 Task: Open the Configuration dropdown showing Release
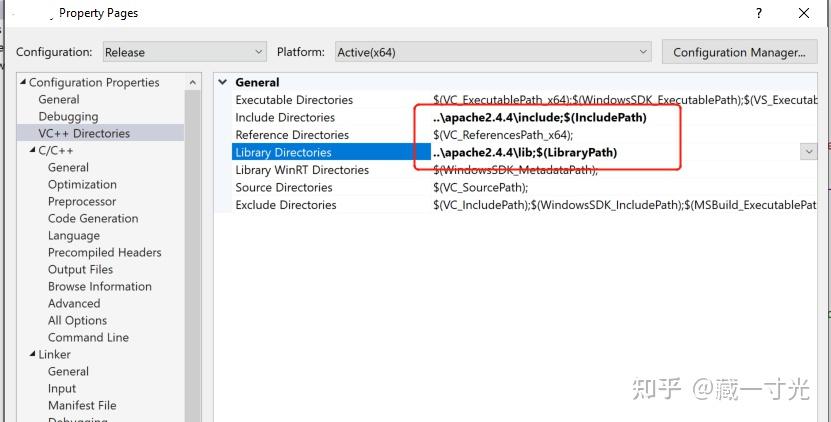(x=182, y=52)
